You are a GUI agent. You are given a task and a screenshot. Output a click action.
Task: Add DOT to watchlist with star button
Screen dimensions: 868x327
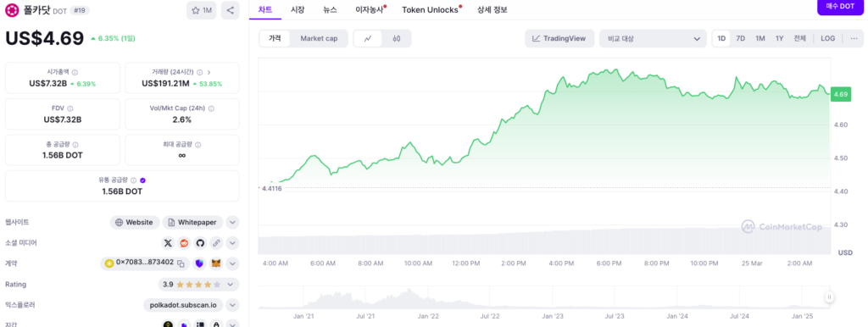pyautogui.click(x=201, y=10)
